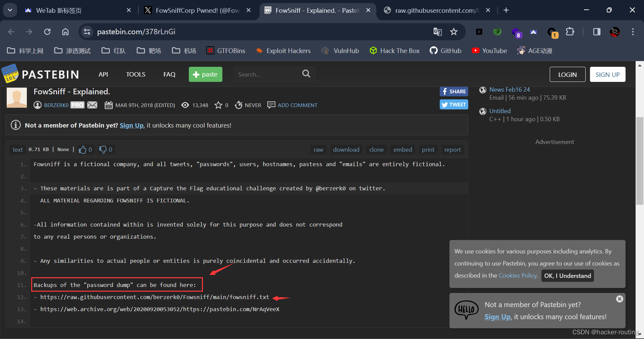Open the API menu item
Screen dimensions: 644x339
click(x=103, y=74)
